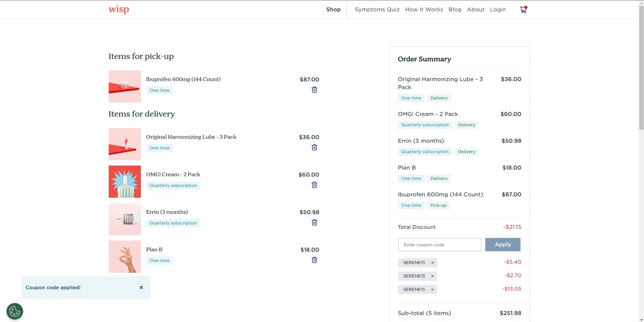Image resolution: width=644 pixels, height=322 pixels.
Task: Focus the Enter coupon code field
Action: pyautogui.click(x=440, y=244)
